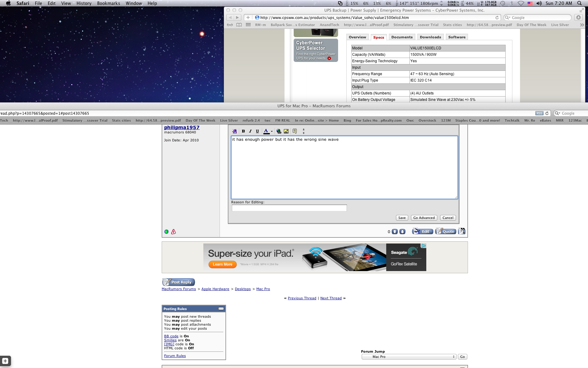Report post using the red warning triangle
The image size is (588, 368).
tap(174, 232)
